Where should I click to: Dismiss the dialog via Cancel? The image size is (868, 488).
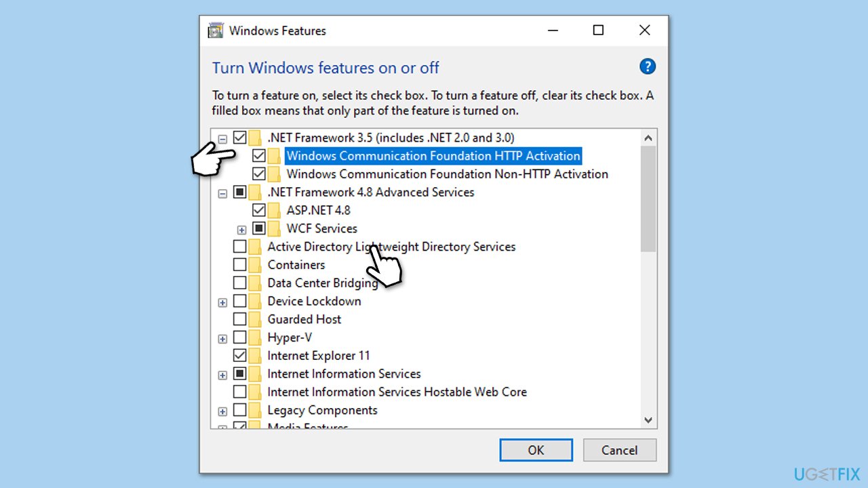[x=619, y=449]
